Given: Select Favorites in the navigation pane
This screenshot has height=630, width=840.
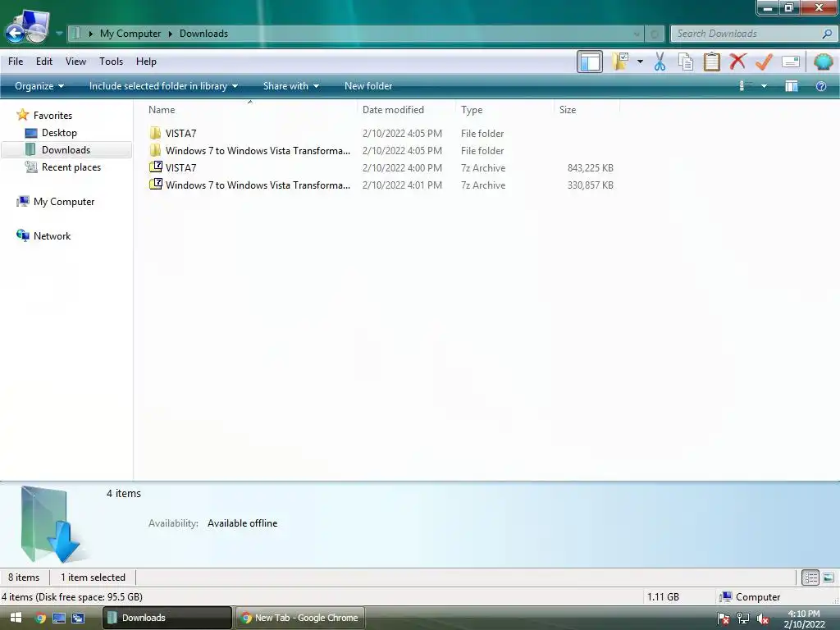Looking at the screenshot, I should pos(52,115).
